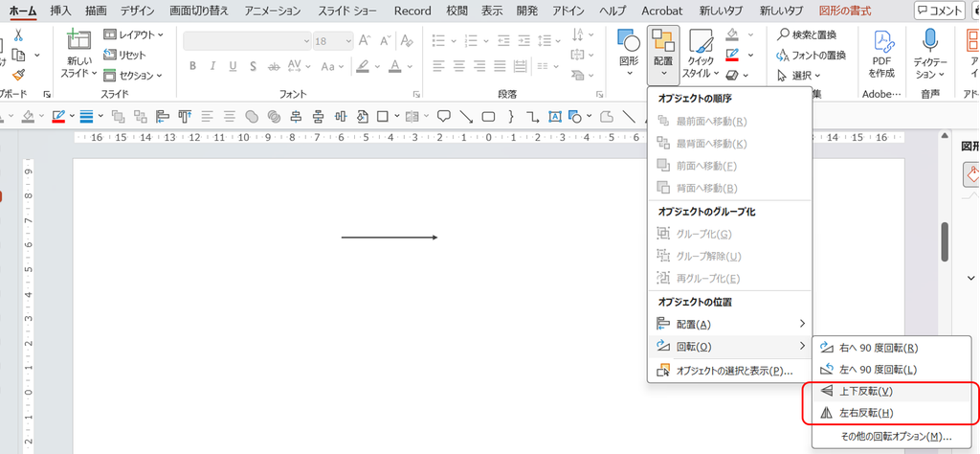Click 検索と置換 find and replace
Viewport: 980px width, 454px height.
tap(806, 34)
